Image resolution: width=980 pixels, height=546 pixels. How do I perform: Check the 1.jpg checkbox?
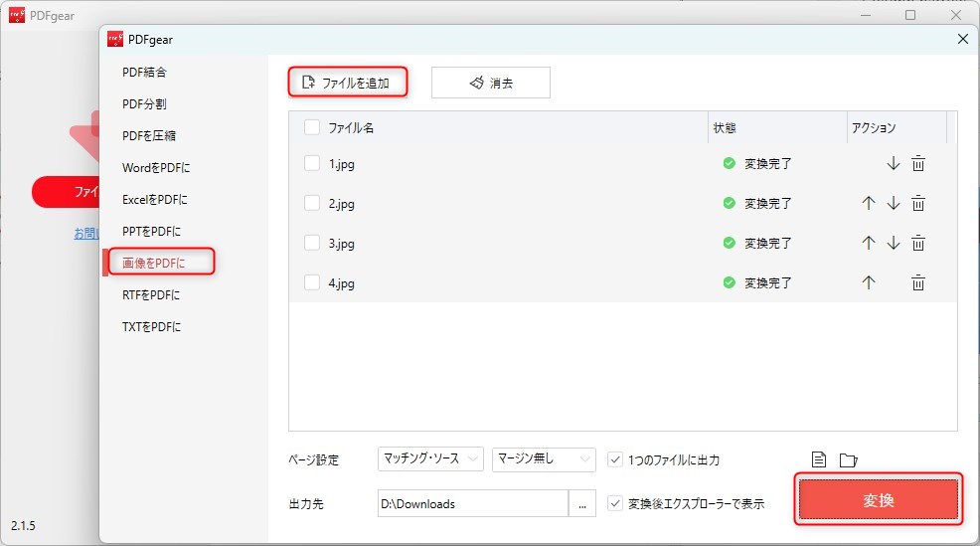point(312,163)
